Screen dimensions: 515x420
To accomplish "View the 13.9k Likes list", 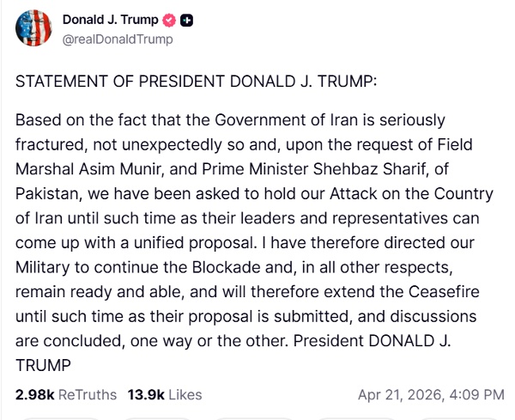I will coord(165,395).
